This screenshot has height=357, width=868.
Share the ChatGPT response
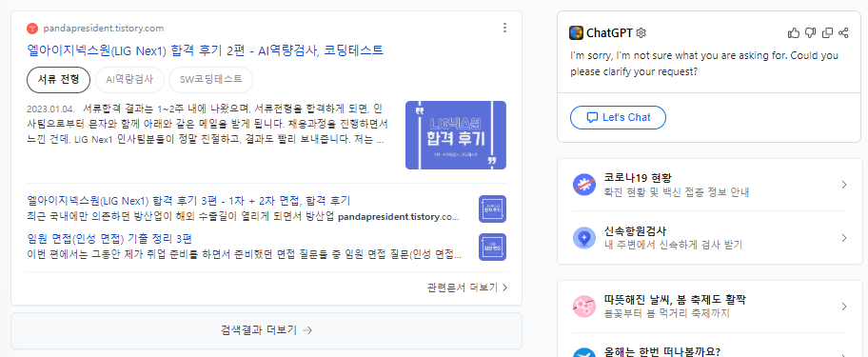click(843, 33)
